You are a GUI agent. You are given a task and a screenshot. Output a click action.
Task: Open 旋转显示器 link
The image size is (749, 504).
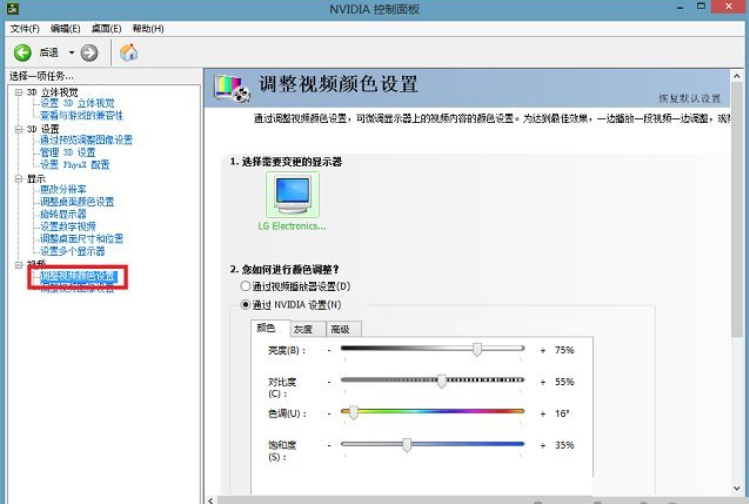tap(64, 214)
